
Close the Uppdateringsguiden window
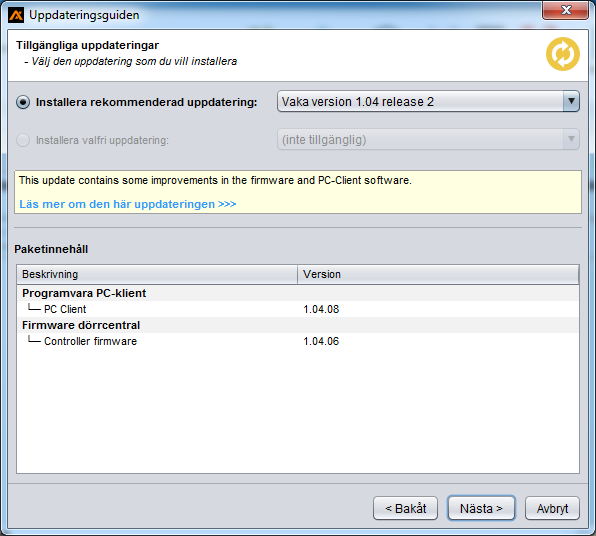point(566,10)
